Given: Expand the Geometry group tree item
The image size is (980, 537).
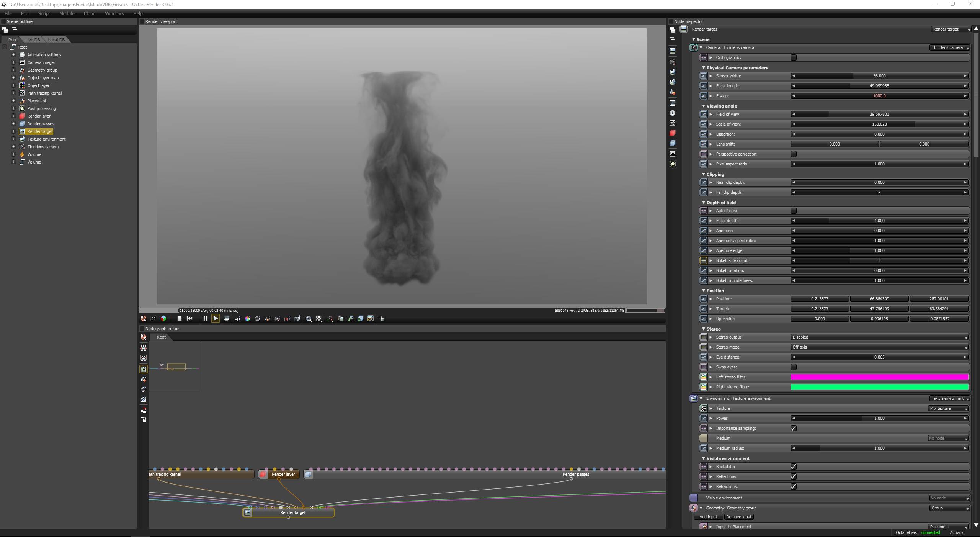Looking at the screenshot, I should click(13, 70).
